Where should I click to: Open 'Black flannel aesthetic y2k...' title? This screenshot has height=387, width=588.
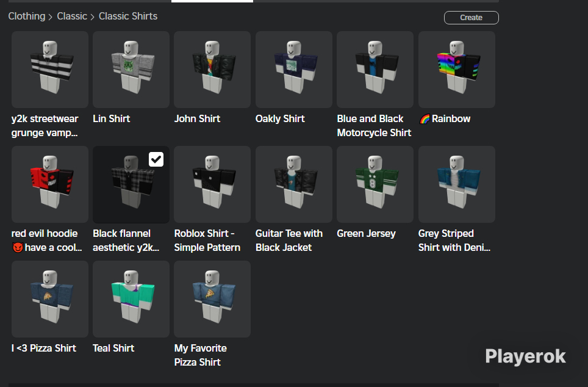point(126,241)
